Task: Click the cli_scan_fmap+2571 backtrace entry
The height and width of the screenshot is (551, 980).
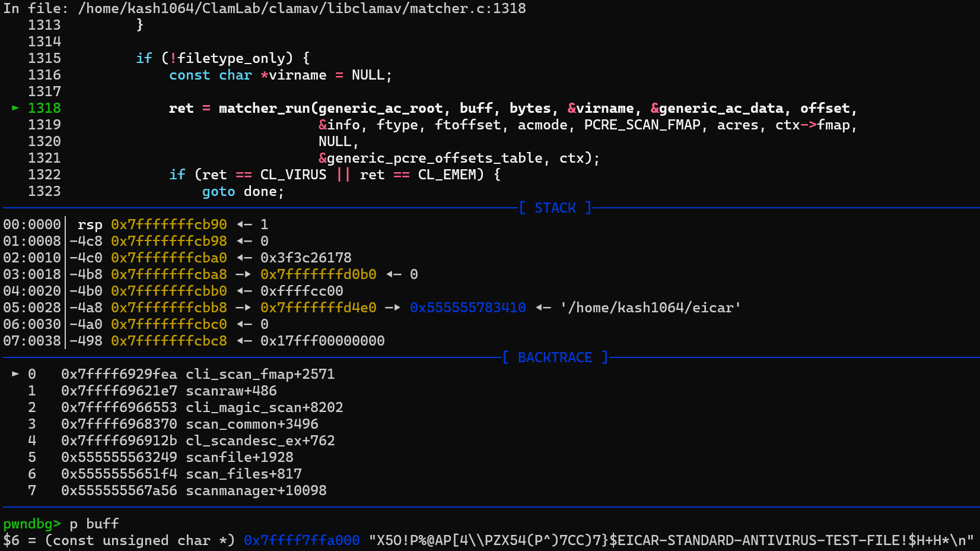Action: (260, 374)
